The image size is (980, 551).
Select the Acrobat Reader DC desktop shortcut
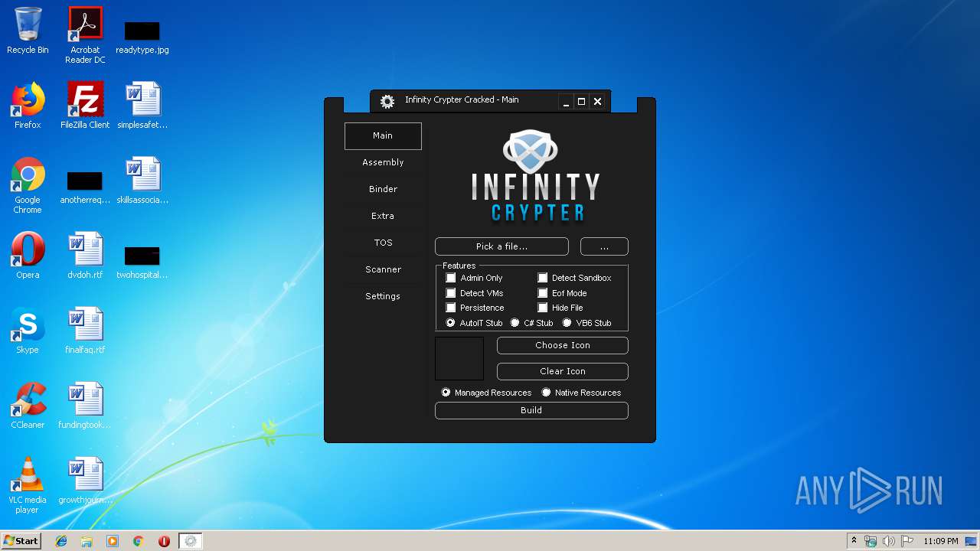tap(85, 35)
